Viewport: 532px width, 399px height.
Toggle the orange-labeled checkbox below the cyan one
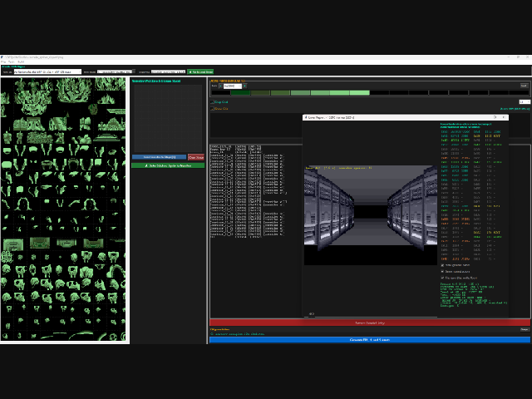pyautogui.click(x=213, y=109)
